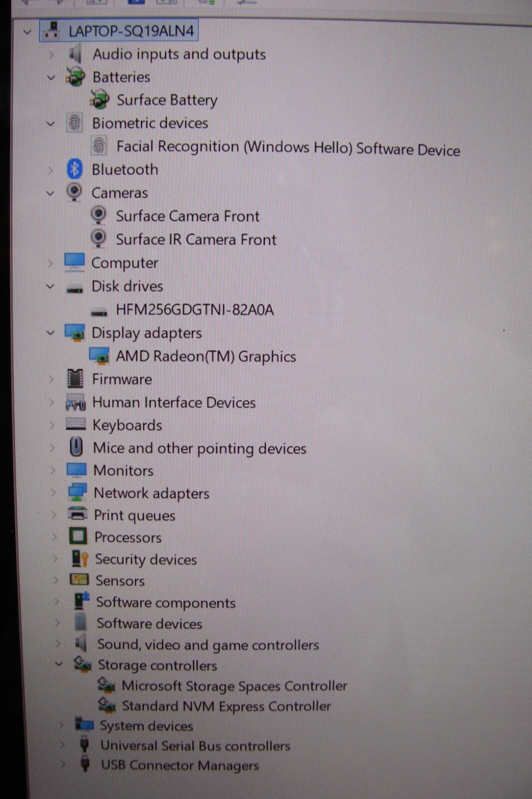Select Standard NVM Express Controller
This screenshot has width=532, height=799.
pos(227,706)
